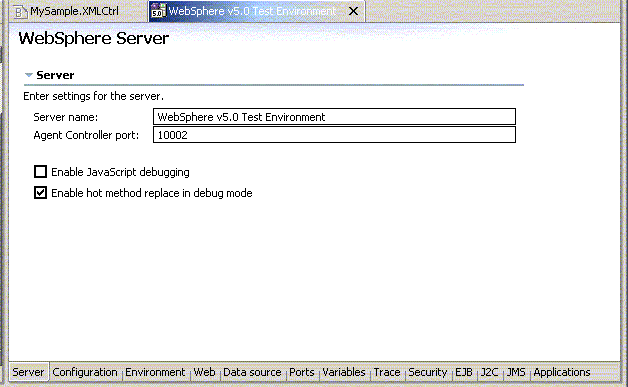Open the Data source bottom tab
The height and width of the screenshot is (387, 628).
[252, 372]
